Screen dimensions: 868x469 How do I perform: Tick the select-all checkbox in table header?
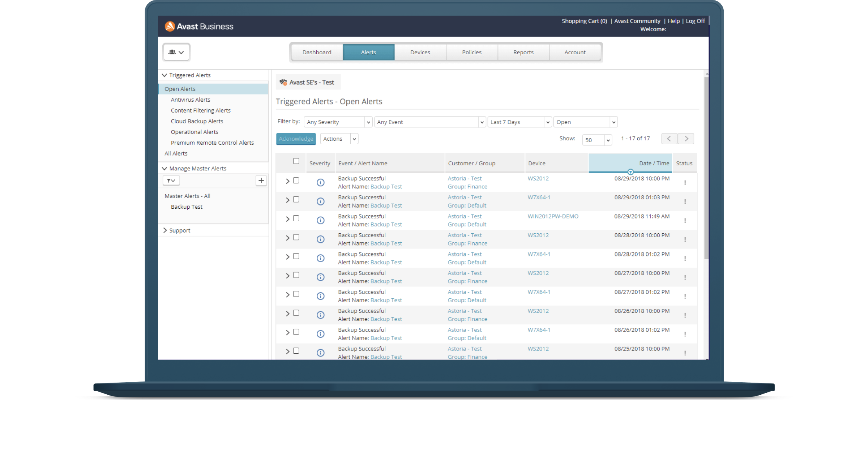click(296, 161)
